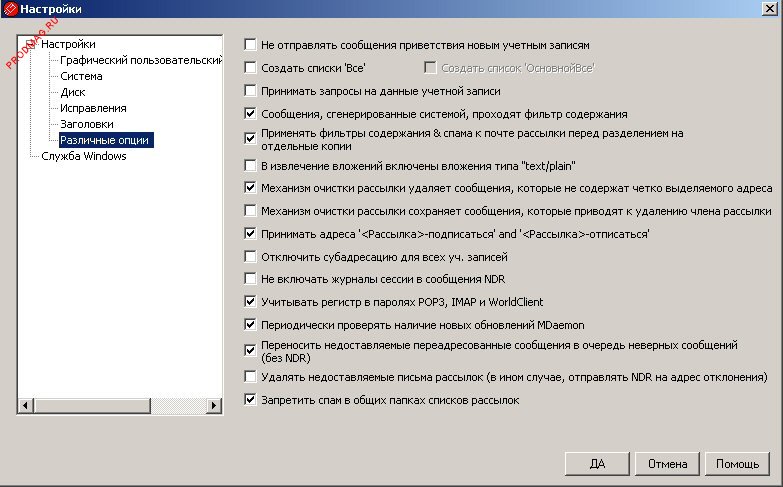Select 'Служба Windows' tree node
Image resolution: width=783 pixels, height=487 pixels.
tap(84, 157)
